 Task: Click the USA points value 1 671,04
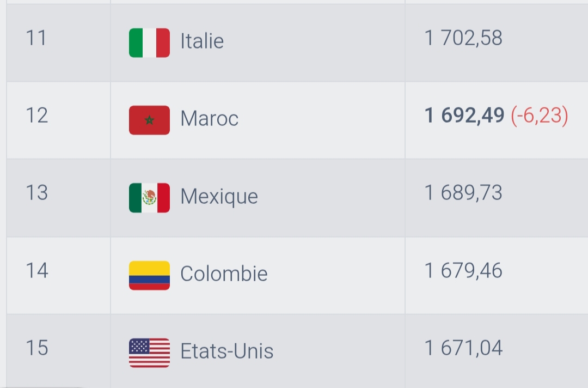pyautogui.click(x=463, y=348)
